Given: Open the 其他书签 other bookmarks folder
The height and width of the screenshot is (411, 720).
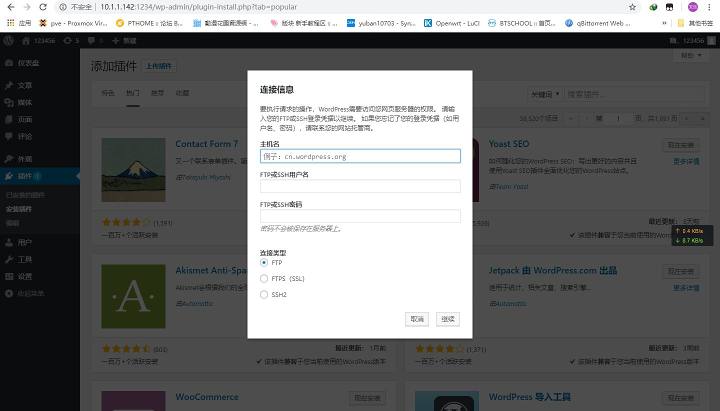Looking at the screenshot, I should click(695, 23).
